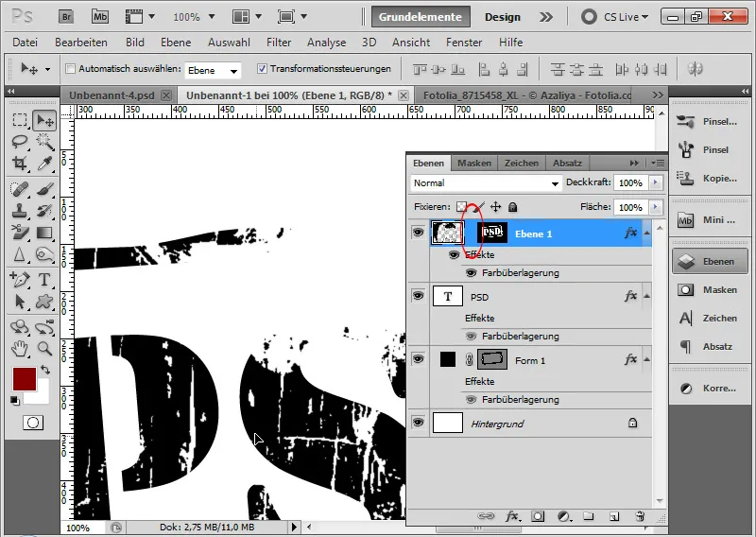Collapse effects of Ebene 1 layer
Screen dimensions: 756x537
click(x=647, y=233)
